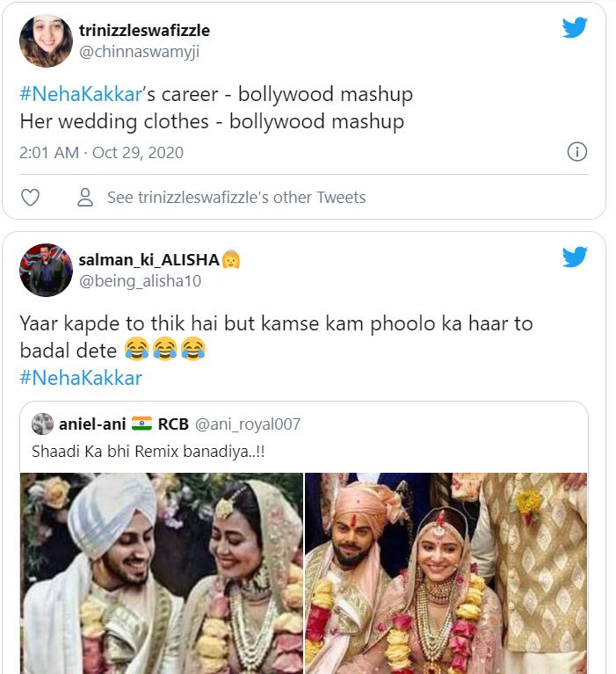The image size is (616, 674).
Task: Open the @chinnaswamyji handle
Action: tap(140, 52)
